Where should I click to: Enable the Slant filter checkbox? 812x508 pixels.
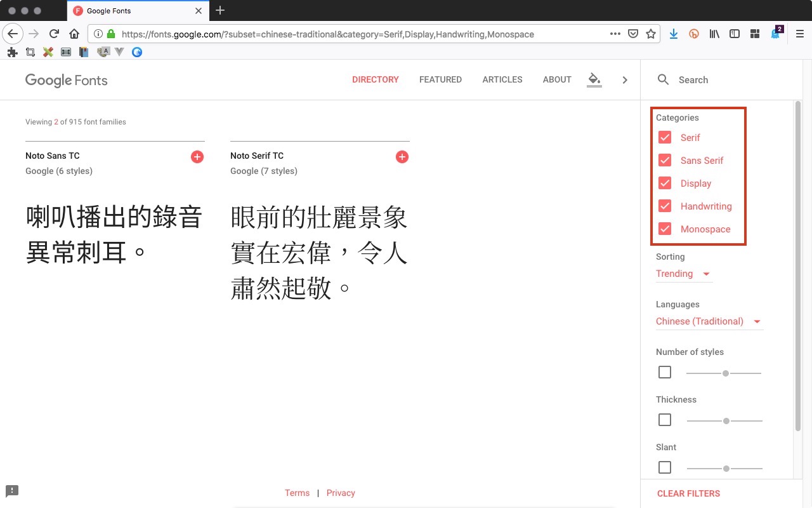click(665, 467)
